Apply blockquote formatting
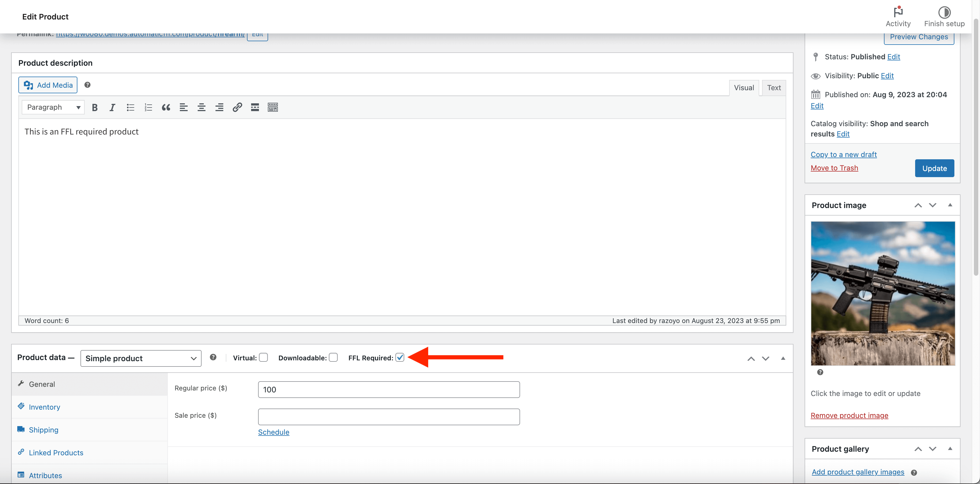980x484 pixels. (x=166, y=108)
